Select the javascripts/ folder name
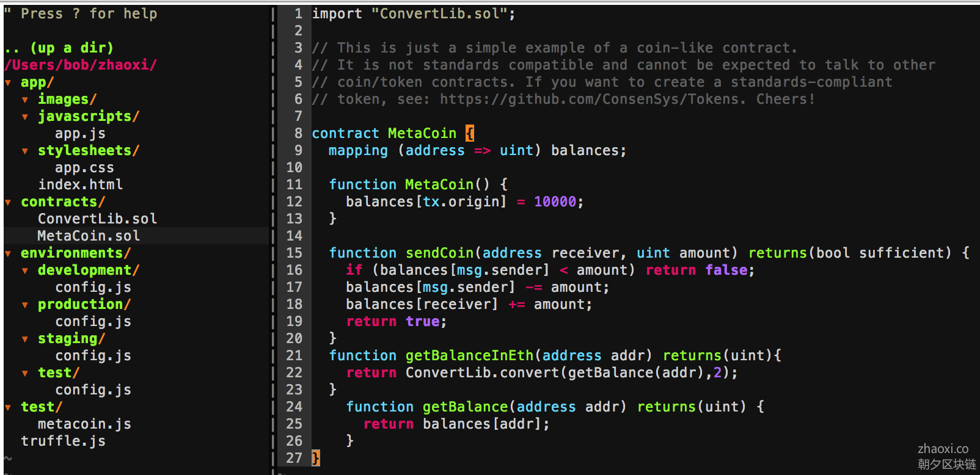 [89, 116]
